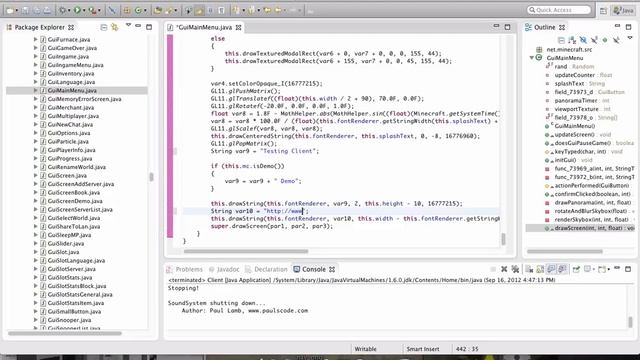Image resolution: width=640 pixels, height=360 pixels.
Task: Click the New Java Package toolbar icon
Action: pyautogui.click(x=127, y=11)
